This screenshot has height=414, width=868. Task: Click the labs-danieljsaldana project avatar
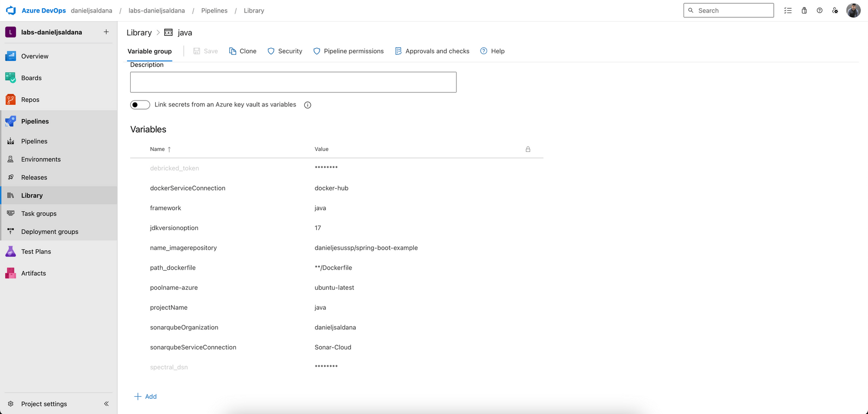pyautogui.click(x=10, y=32)
